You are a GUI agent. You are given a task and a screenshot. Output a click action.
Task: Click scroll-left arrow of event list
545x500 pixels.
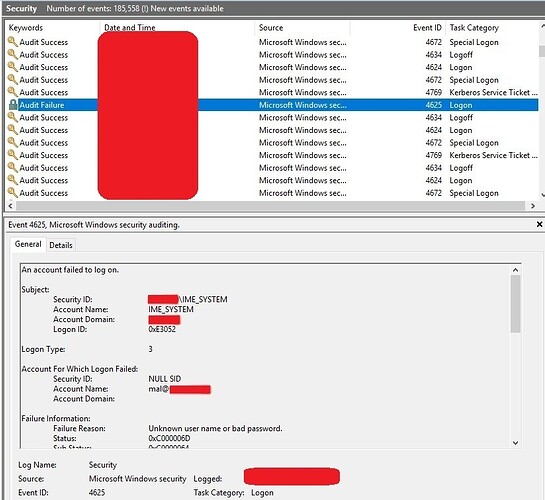[x=10, y=206]
